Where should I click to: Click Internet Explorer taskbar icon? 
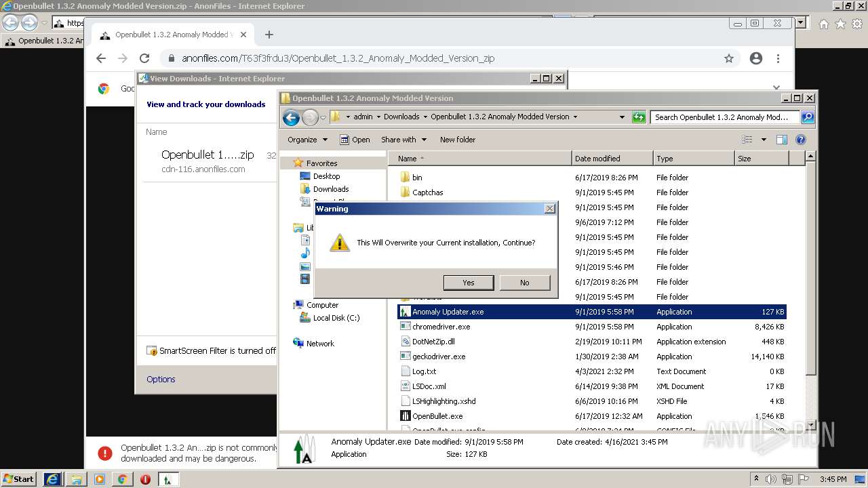point(52,479)
